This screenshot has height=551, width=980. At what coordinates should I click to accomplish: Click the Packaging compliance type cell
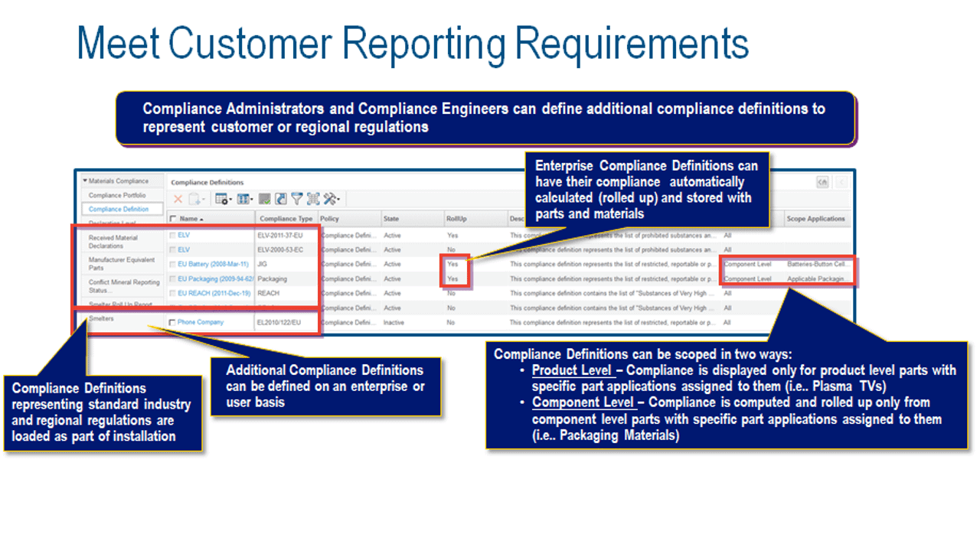272,279
